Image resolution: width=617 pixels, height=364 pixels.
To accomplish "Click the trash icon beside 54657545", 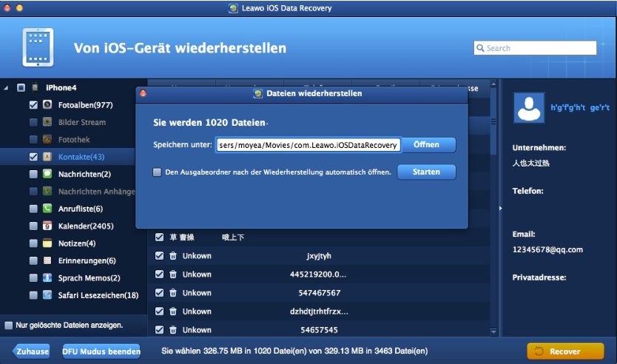I will [x=172, y=330].
